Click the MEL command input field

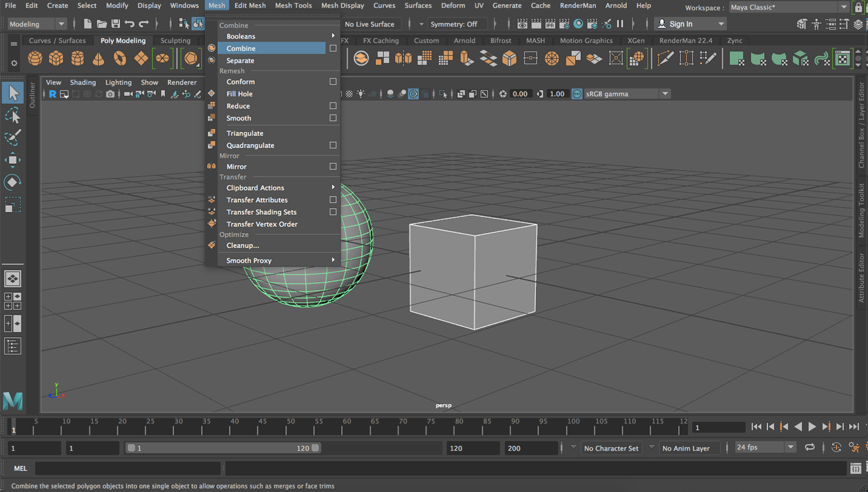point(127,468)
